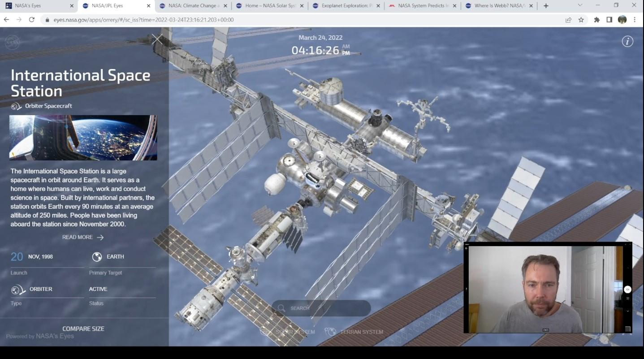Open the extensions puzzle icon
Image resolution: width=644 pixels, height=359 pixels.
[596, 20]
